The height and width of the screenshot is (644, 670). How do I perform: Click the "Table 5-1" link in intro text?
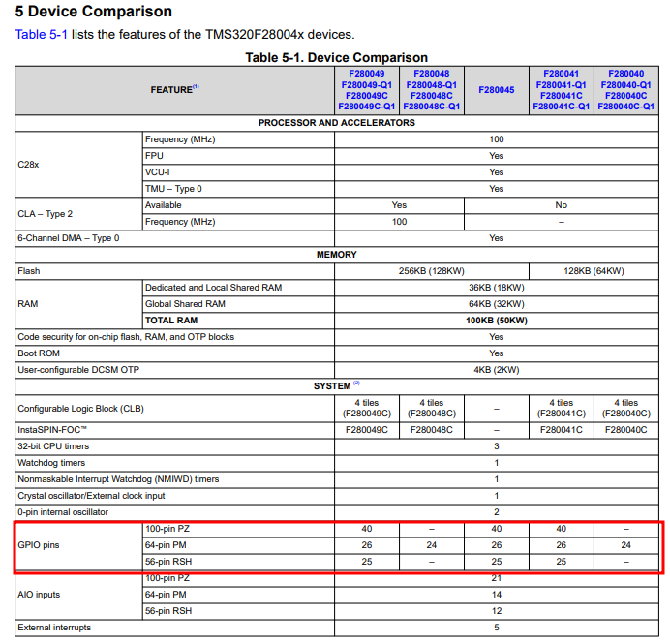coord(40,34)
